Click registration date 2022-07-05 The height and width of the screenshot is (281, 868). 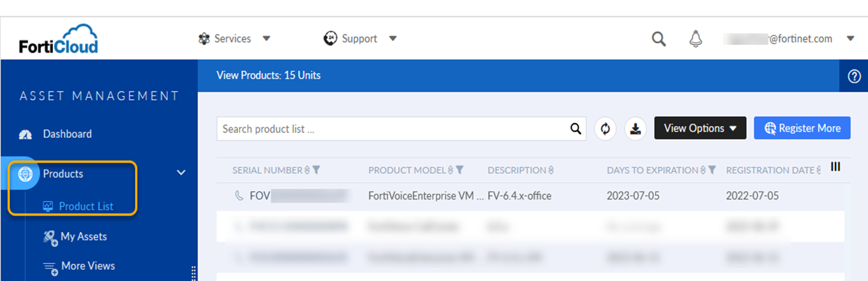coord(752,196)
